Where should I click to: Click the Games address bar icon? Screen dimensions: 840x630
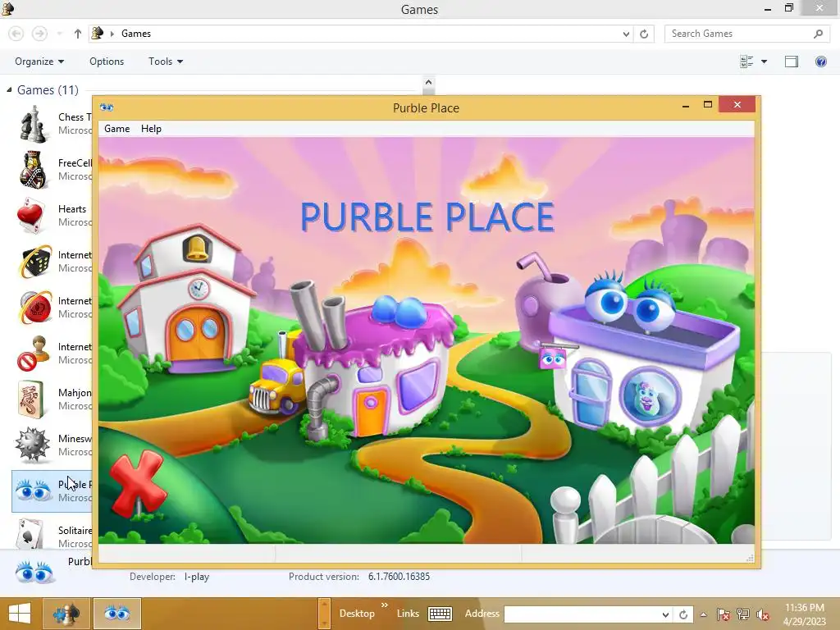(x=97, y=33)
